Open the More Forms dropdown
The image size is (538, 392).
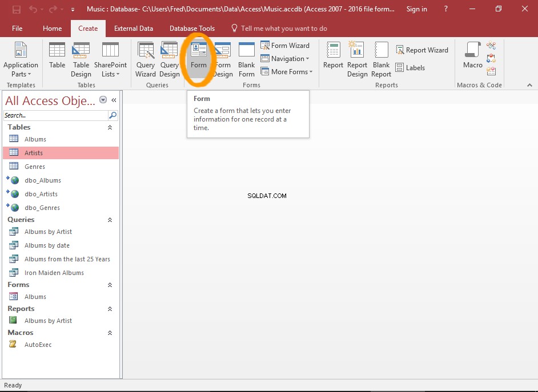pos(287,72)
